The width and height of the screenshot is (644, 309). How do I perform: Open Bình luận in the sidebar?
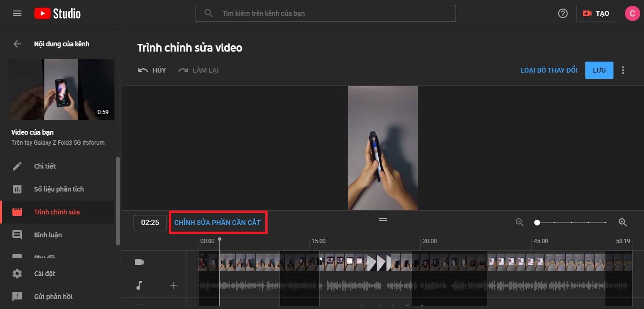click(x=48, y=235)
